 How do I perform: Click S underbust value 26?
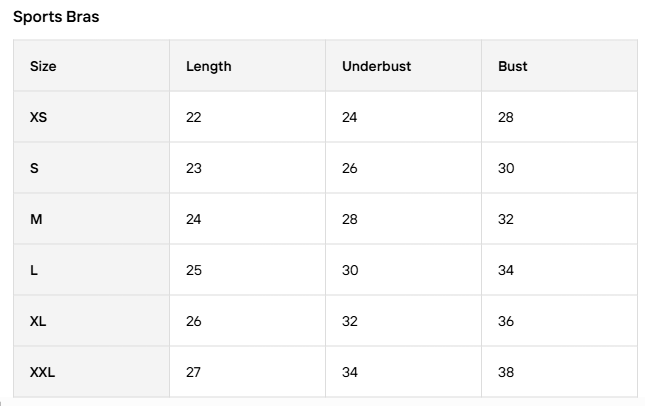tap(350, 168)
